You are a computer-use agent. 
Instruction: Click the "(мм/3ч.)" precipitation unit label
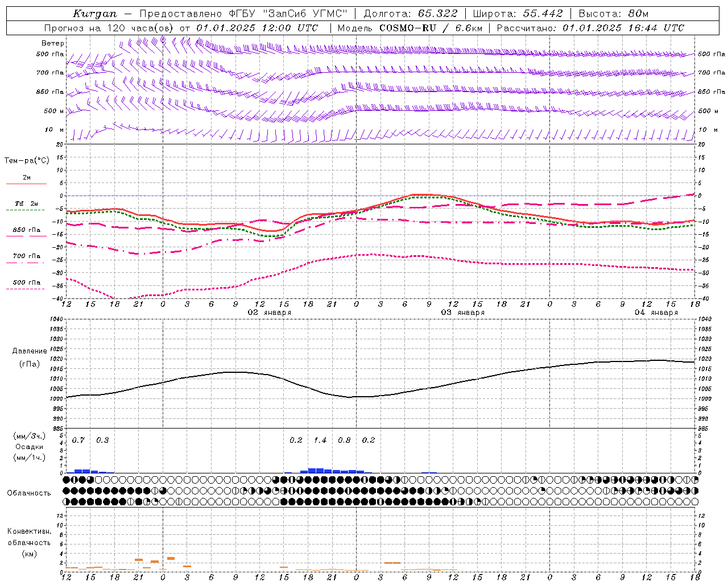tap(29, 436)
